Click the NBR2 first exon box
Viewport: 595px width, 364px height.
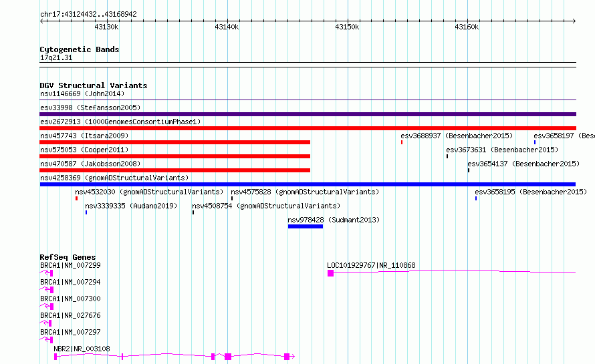coord(55,357)
